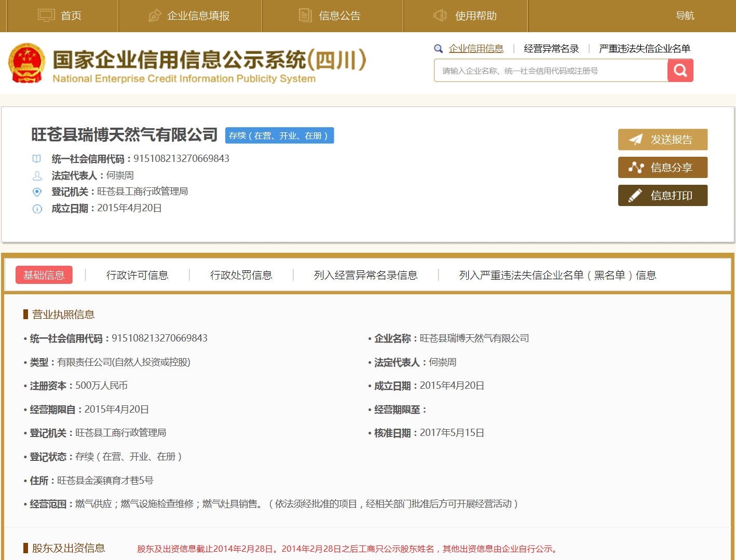Open 使用帮助 menu item
736x560 pixels.
pos(476,16)
